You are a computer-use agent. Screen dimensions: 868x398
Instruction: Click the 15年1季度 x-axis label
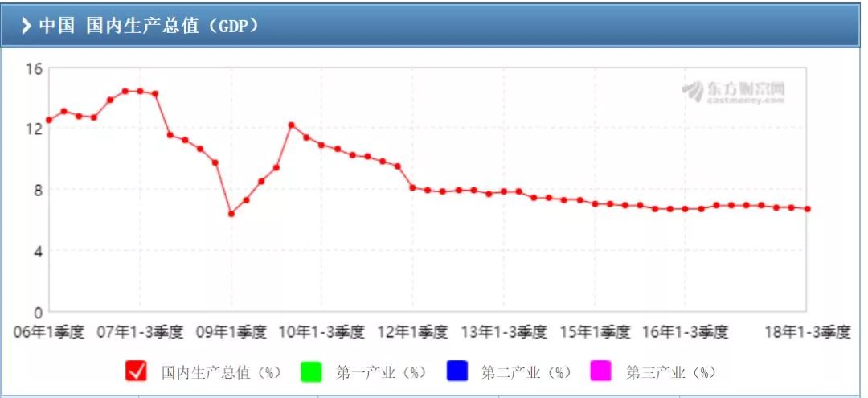(595, 332)
